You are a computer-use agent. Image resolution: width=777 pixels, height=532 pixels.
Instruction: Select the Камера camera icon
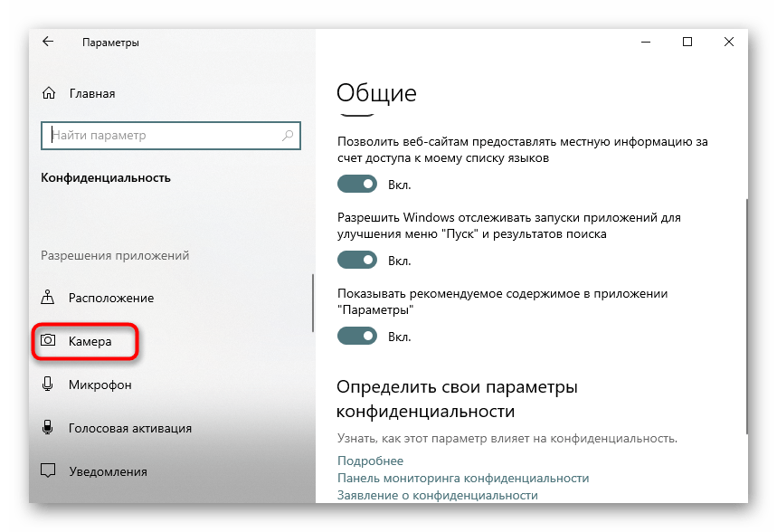click(x=48, y=340)
